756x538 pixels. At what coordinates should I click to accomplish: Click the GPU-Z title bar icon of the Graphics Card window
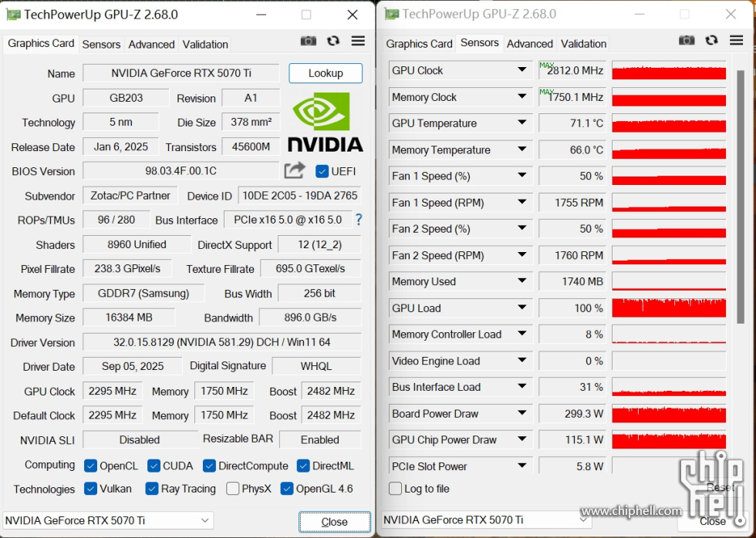13,15
